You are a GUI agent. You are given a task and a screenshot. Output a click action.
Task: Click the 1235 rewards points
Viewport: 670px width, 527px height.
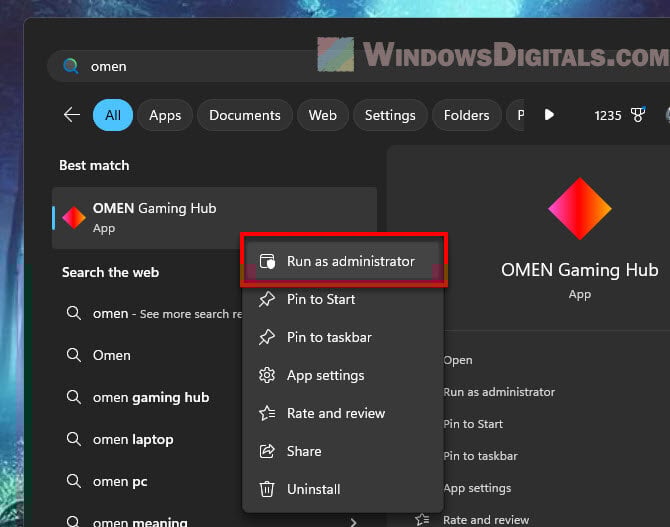point(608,115)
